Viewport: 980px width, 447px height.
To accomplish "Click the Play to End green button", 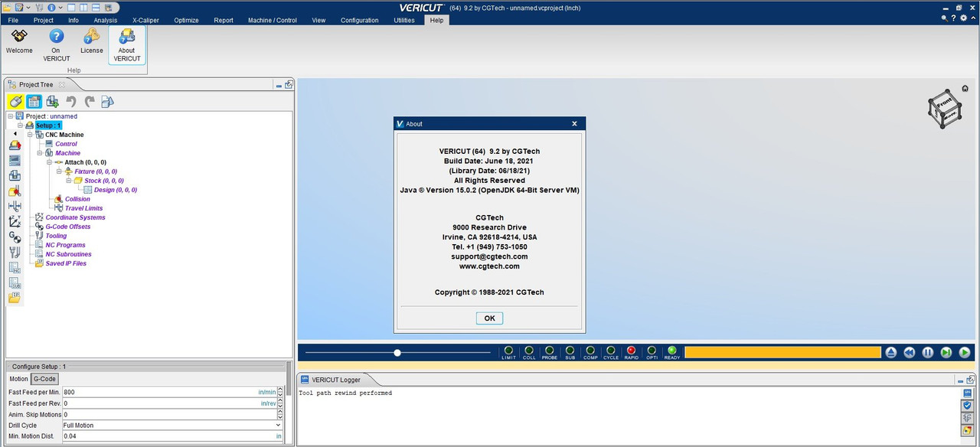I will 965,353.
